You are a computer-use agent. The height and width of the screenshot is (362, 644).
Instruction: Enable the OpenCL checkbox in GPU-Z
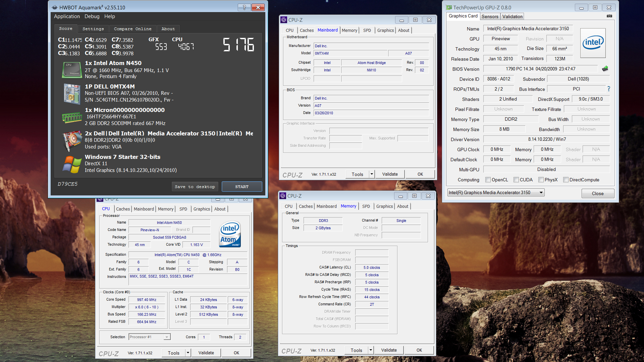click(x=488, y=180)
